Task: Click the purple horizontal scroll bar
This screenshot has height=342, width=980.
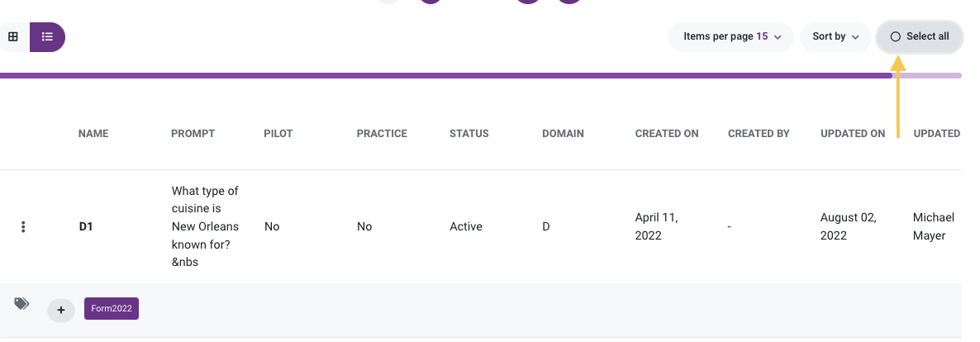Action: pyautogui.click(x=445, y=76)
